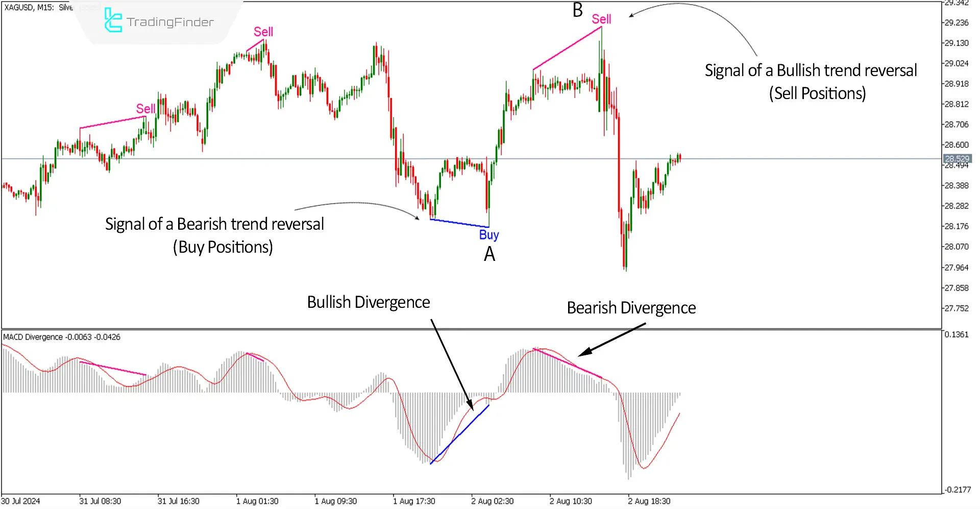Select the point A marker letter
980x509 pixels.
[x=489, y=254]
